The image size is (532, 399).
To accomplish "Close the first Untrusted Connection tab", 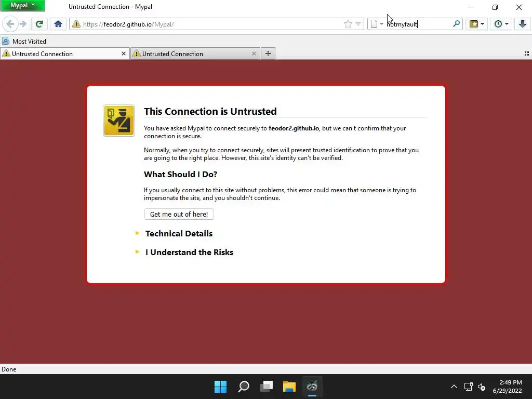I will point(124,54).
